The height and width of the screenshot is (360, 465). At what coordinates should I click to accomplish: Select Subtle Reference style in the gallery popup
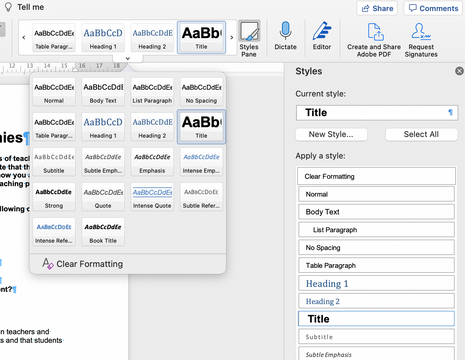(201, 197)
